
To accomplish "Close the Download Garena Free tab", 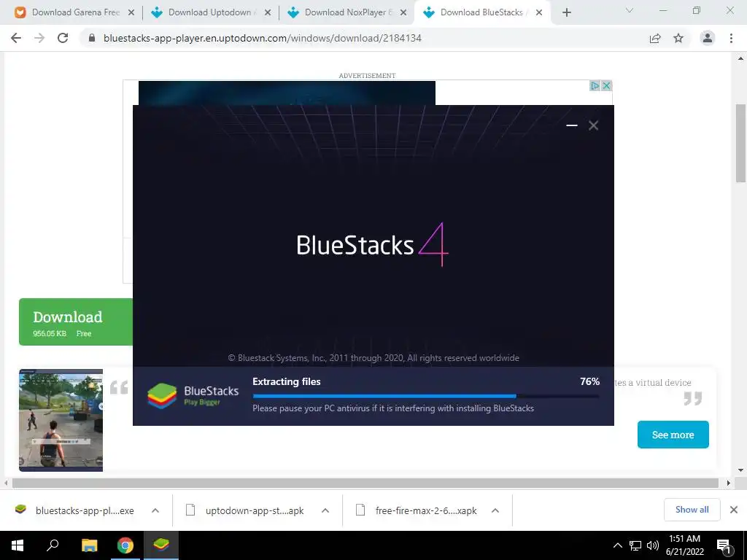I will pyautogui.click(x=131, y=13).
